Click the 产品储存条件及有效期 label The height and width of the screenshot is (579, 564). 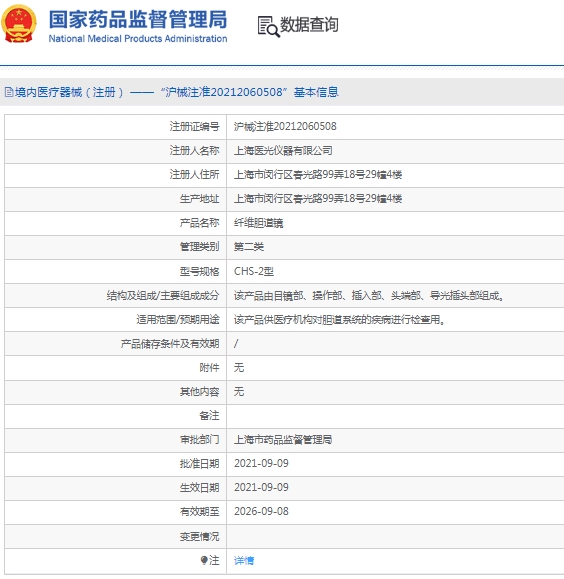pyautogui.click(x=170, y=344)
